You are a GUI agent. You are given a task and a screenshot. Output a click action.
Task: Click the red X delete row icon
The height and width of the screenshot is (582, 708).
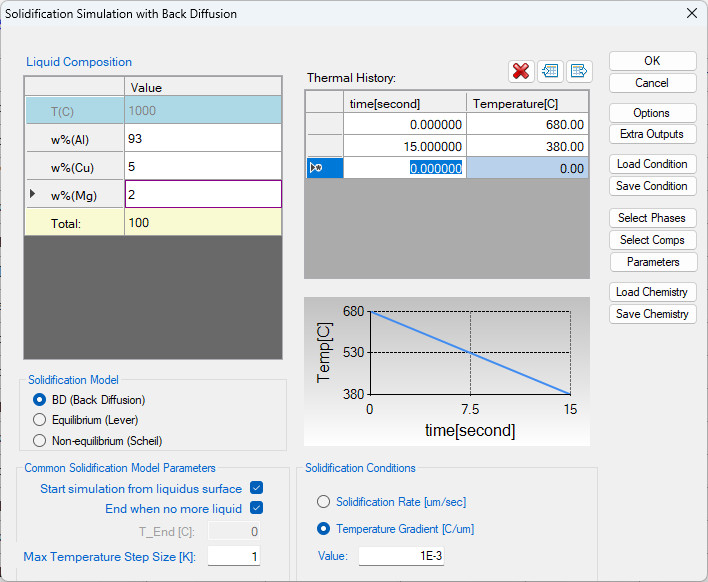[x=520, y=70]
